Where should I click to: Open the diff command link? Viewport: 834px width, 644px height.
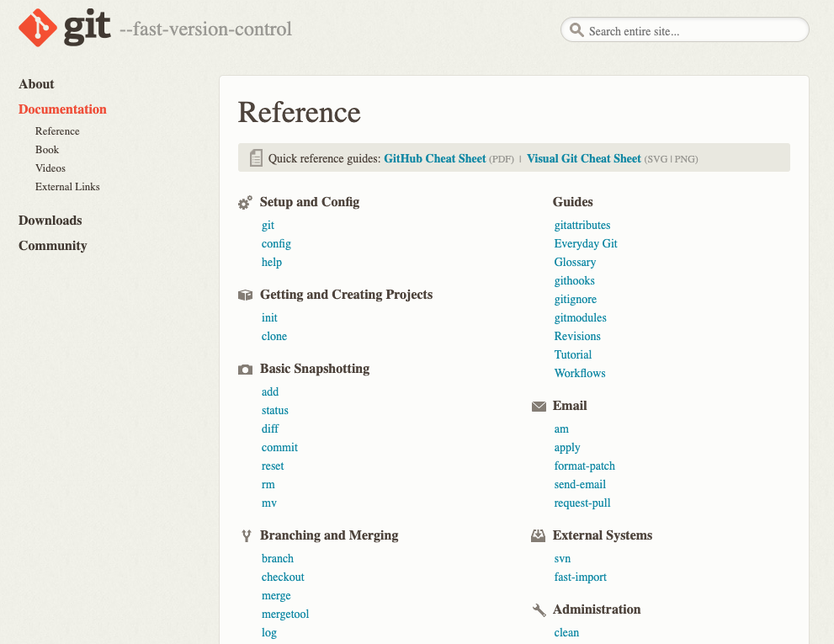coord(269,429)
